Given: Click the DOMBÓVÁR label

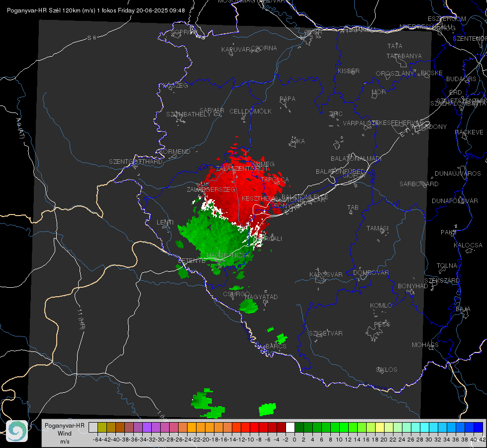Looking at the screenshot, I should coord(371,273).
